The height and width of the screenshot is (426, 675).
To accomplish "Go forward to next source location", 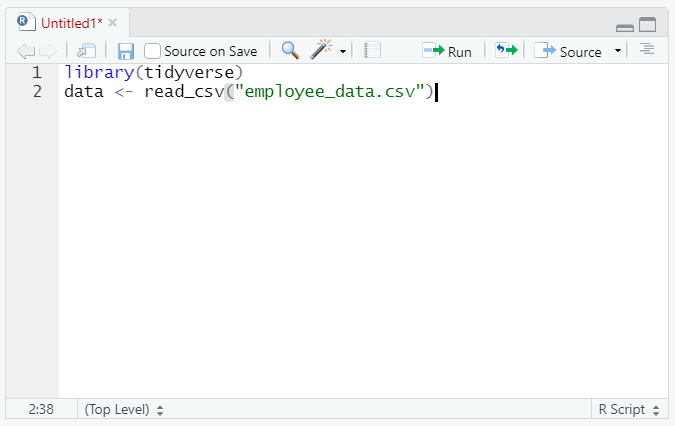I will click(47, 51).
